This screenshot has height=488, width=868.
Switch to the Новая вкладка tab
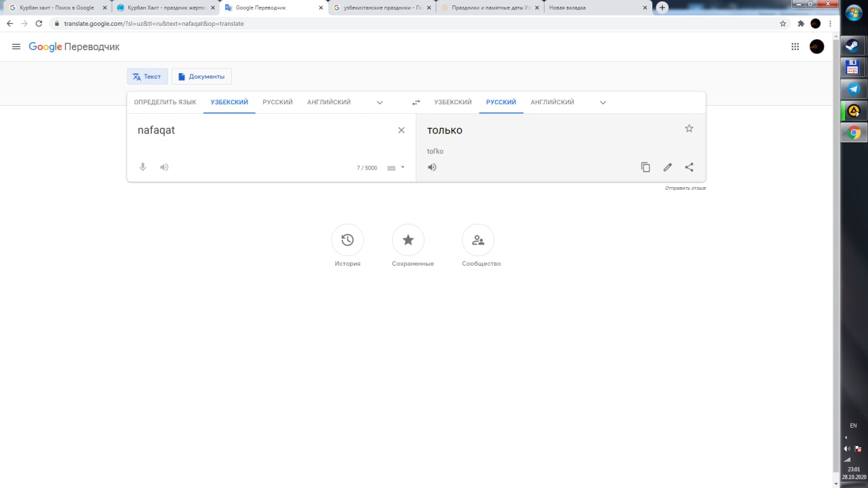(597, 7)
